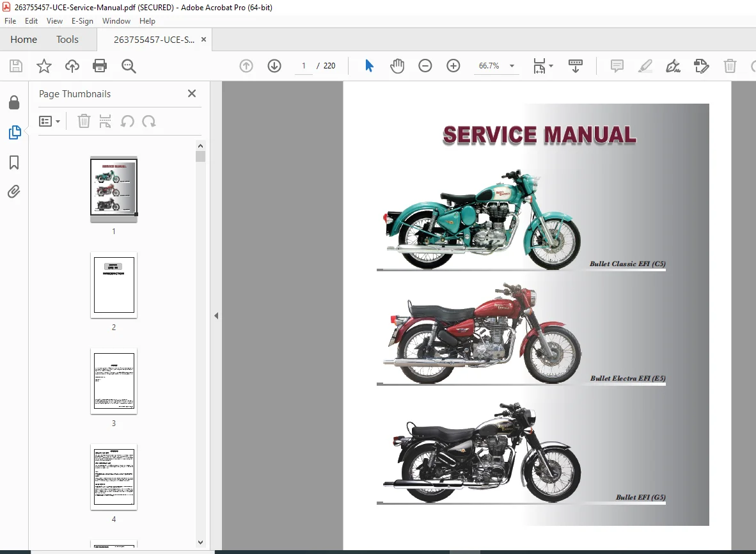Click the stamp and edit icon

click(702, 66)
